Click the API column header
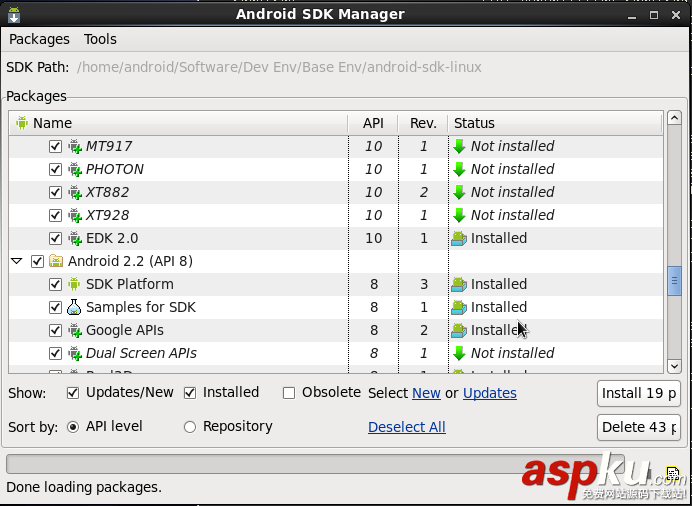Screen dimensions: 692x506 click(x=373, y=123)
